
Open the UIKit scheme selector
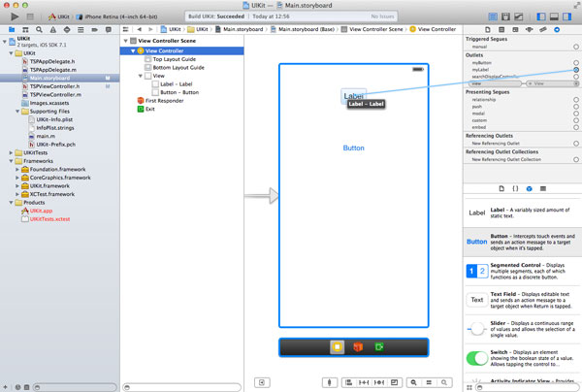pyautogui.click(x=59, y=16)
